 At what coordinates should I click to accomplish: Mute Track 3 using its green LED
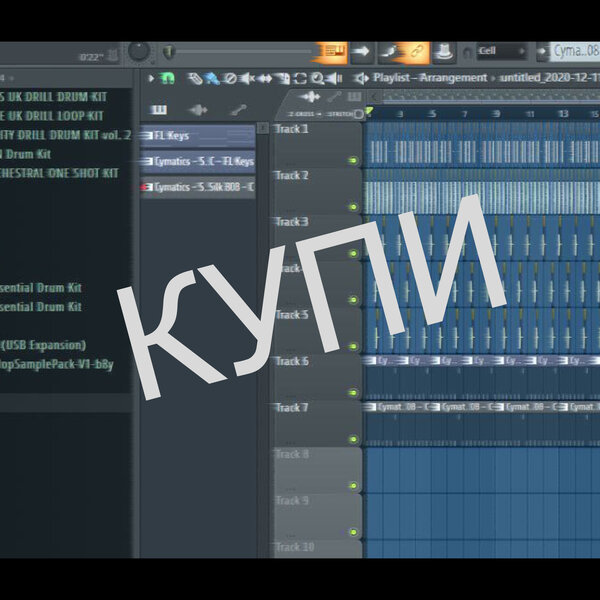pyautogui.click(x=352, y=253)
